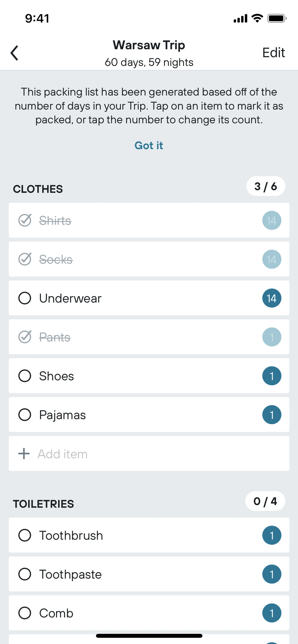Tap the Comb count badge

pyautogui.click(x=272, y=613)
